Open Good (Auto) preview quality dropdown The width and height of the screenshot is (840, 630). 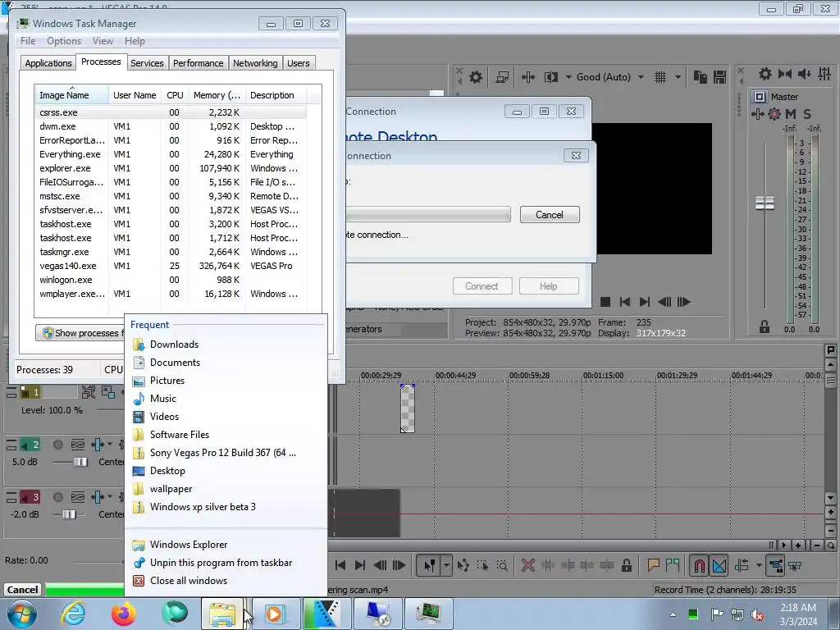tap(610, 77)
